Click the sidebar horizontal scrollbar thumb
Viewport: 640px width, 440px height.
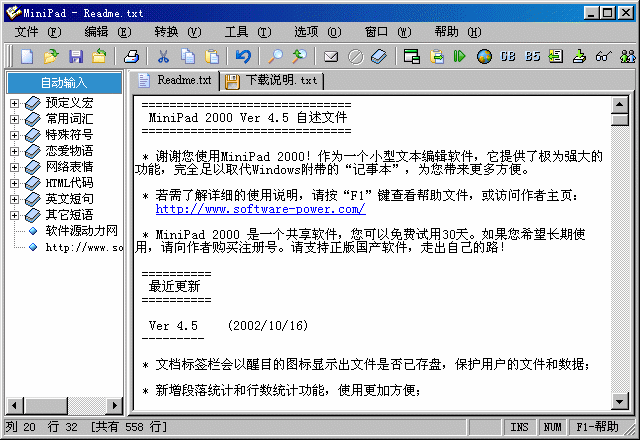(45, 405)
